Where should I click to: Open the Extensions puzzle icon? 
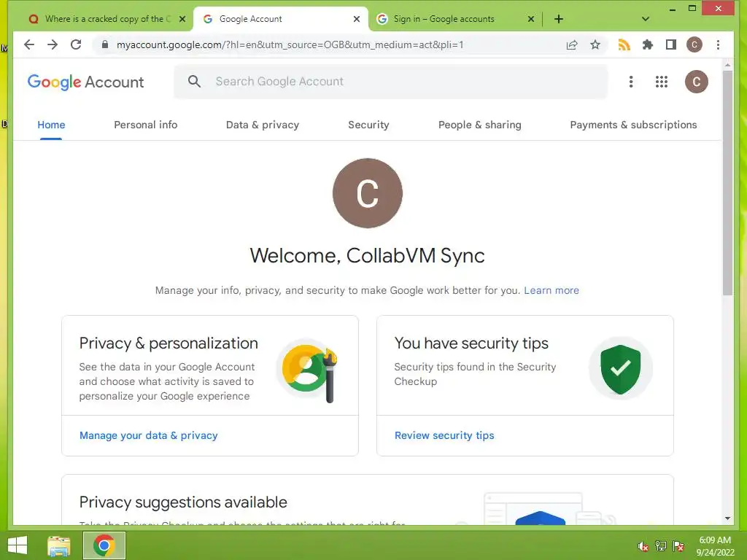click(x=647, y=44)
